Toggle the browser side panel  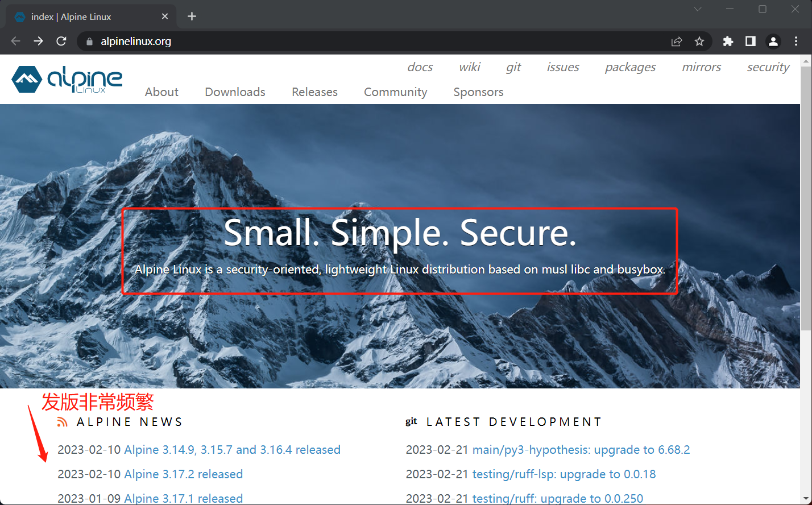point(751,41)
